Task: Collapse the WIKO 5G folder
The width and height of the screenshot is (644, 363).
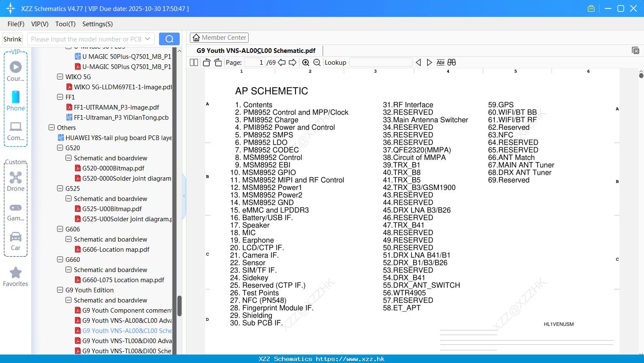Action: tap(60, 77)
